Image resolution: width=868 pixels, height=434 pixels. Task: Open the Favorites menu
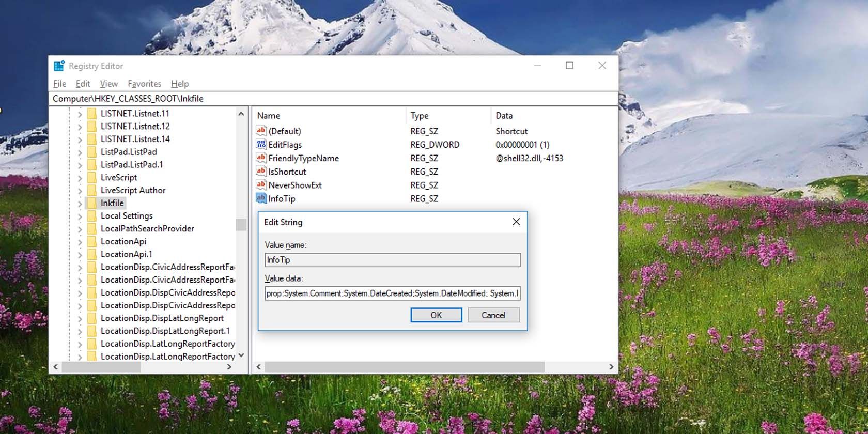(144, 84)
